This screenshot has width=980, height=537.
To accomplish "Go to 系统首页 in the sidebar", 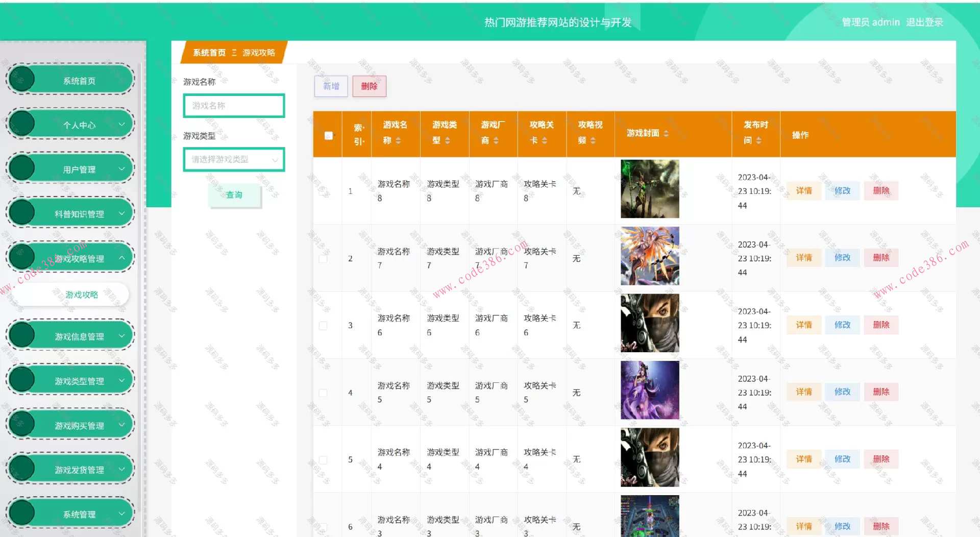I will click(70, 80).
